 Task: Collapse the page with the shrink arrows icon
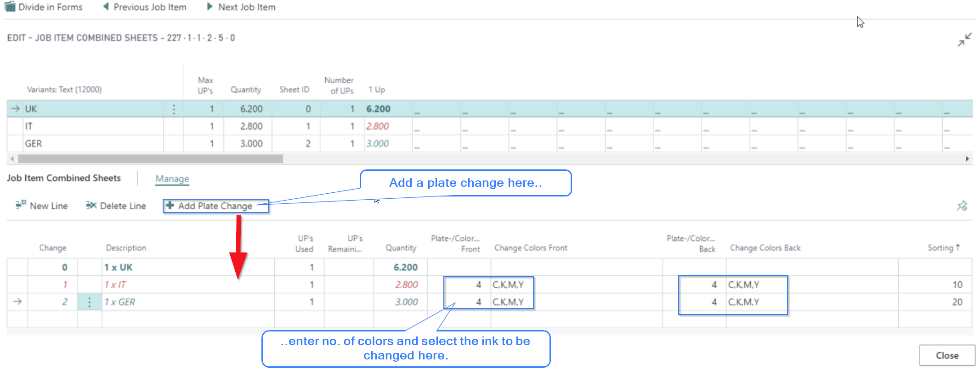(964, 39)
